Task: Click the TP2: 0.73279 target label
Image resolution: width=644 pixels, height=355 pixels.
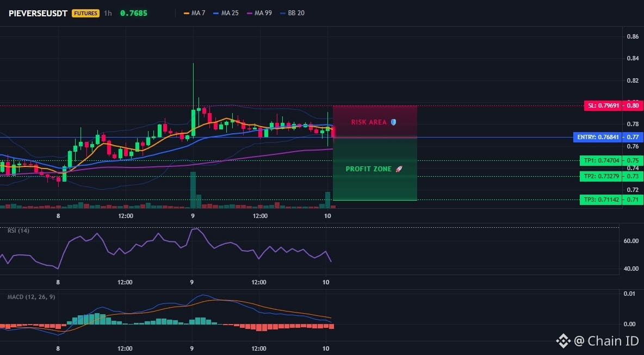Action: click(x=601, y=176)
